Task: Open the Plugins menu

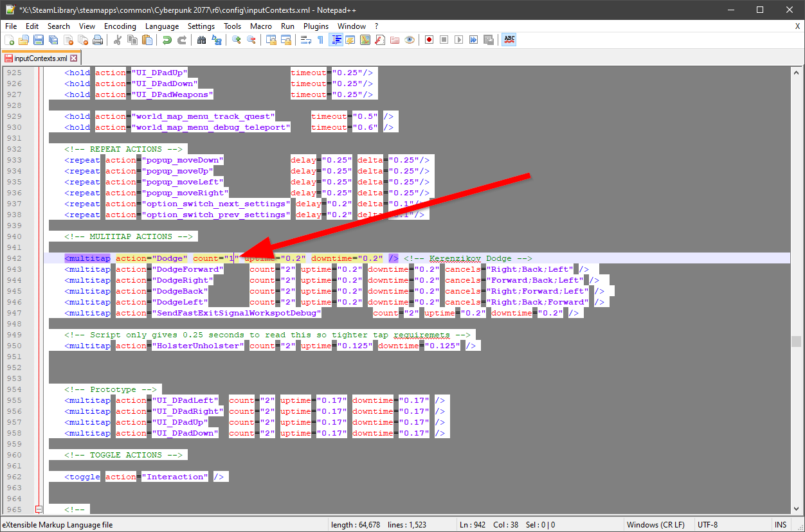Action: (x=316, y=26)
